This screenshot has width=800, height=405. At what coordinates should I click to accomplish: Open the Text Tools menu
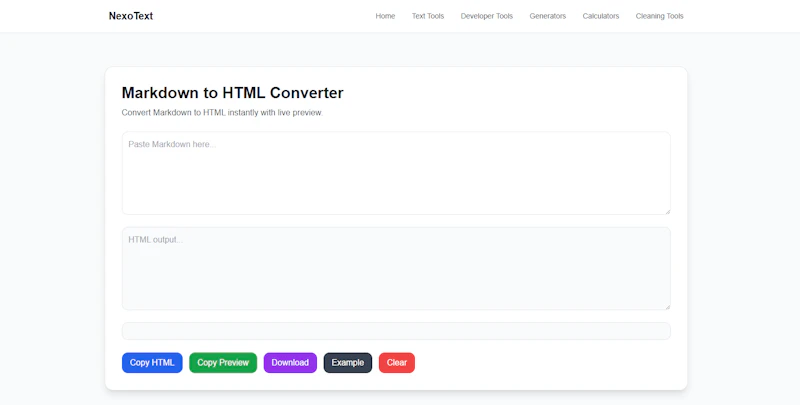tap(428, 16)
